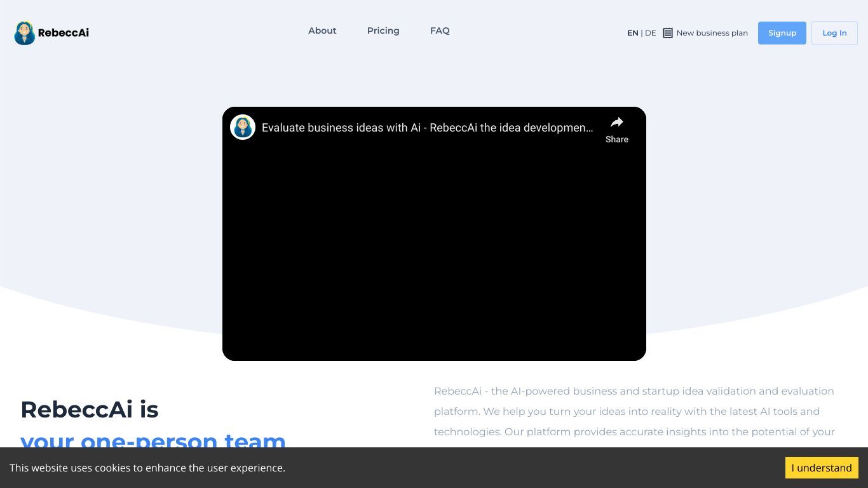Screen dimensions: 868x488
Task: Open New business plan link
Action: click(x=712, y=33)
